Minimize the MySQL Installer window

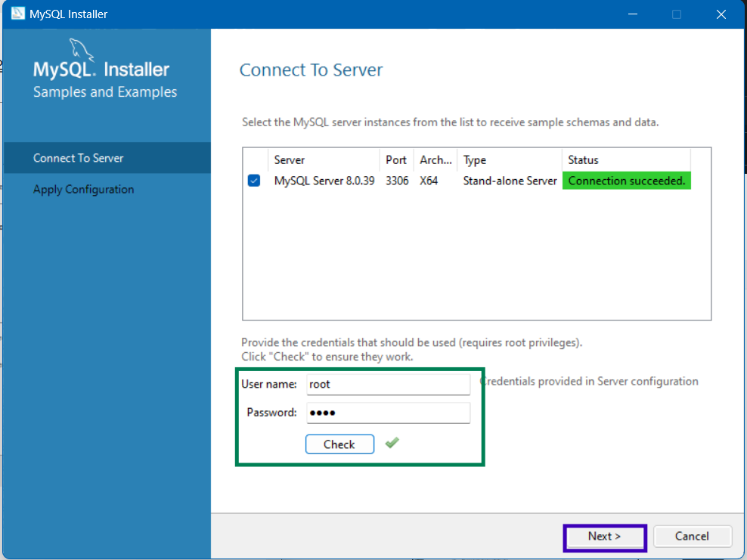click(633, 14)
